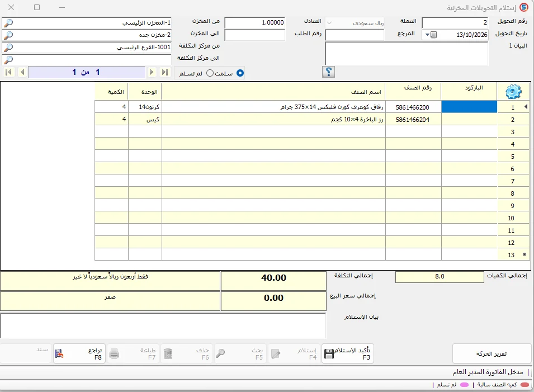Click the تراجع F8 button
The width and height of the screenshot is (534, 392).
79,353
